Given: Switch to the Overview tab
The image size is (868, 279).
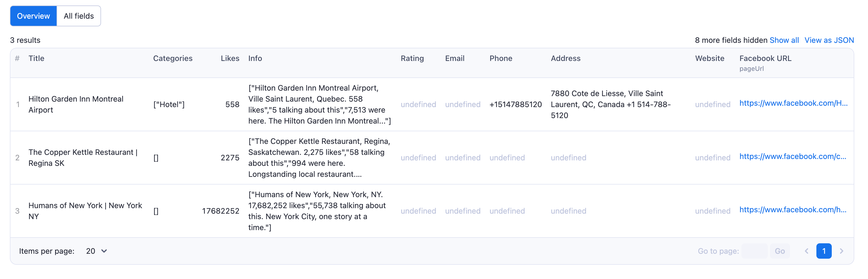Looking at the screenshot, I should click(x=33, y=16).
